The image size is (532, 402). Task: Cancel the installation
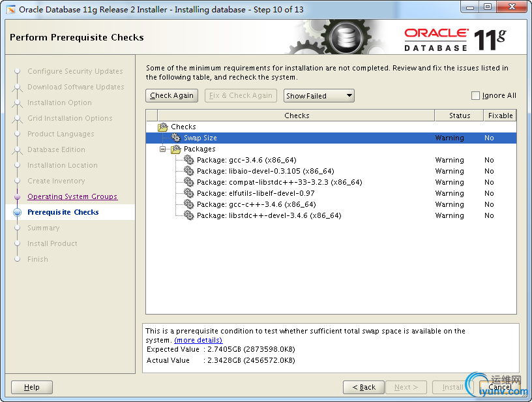[500, 387]
